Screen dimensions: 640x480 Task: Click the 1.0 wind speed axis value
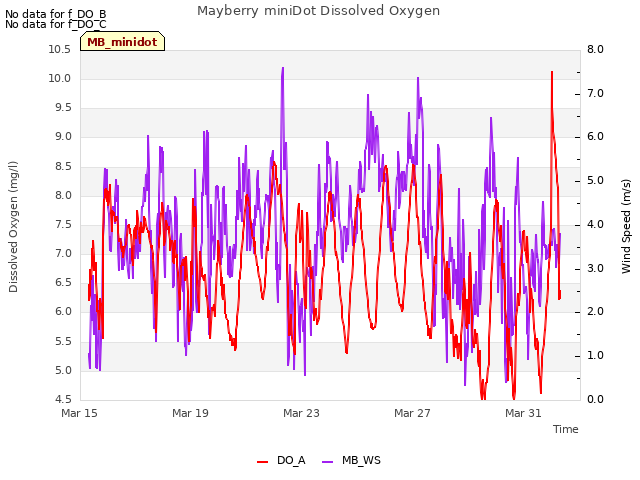595,356
